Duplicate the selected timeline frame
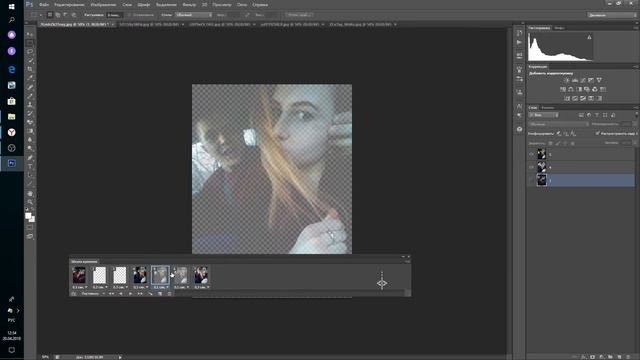The image size is (640, 360). 160,293
